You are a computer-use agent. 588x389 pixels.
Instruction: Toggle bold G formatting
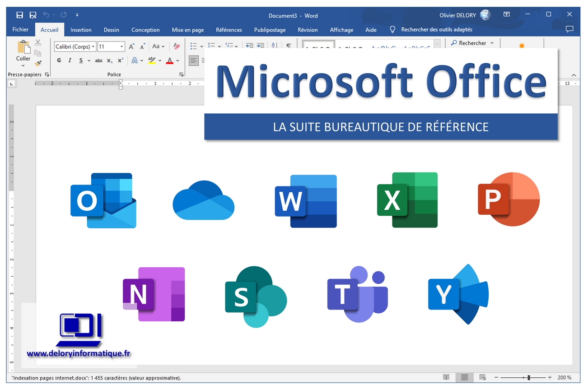click(x=59, y=60)
